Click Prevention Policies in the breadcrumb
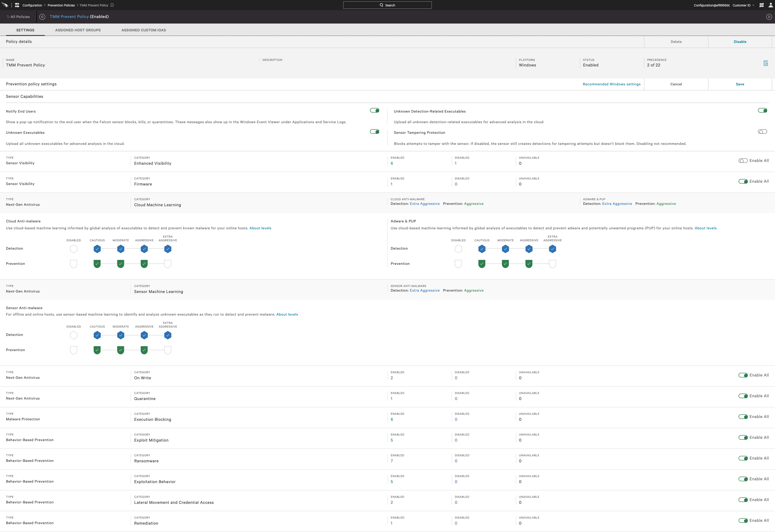The image size is (775, 532). [61, 5]
